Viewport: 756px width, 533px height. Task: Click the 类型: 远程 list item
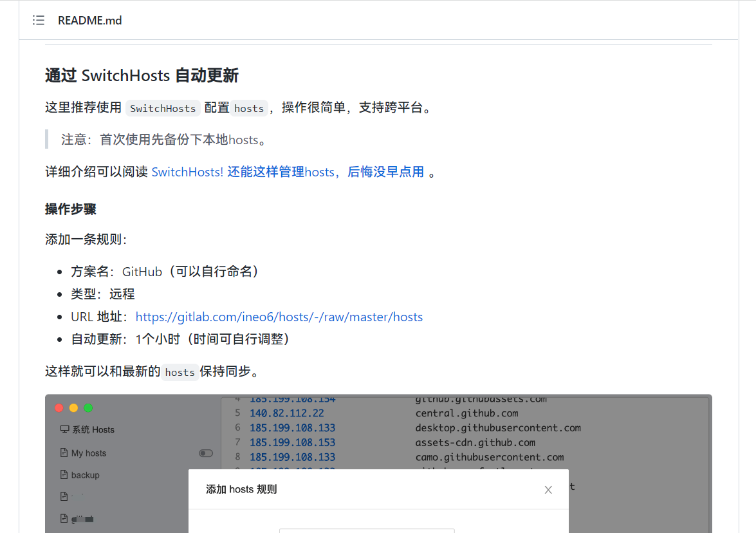[x=103, y=294]
